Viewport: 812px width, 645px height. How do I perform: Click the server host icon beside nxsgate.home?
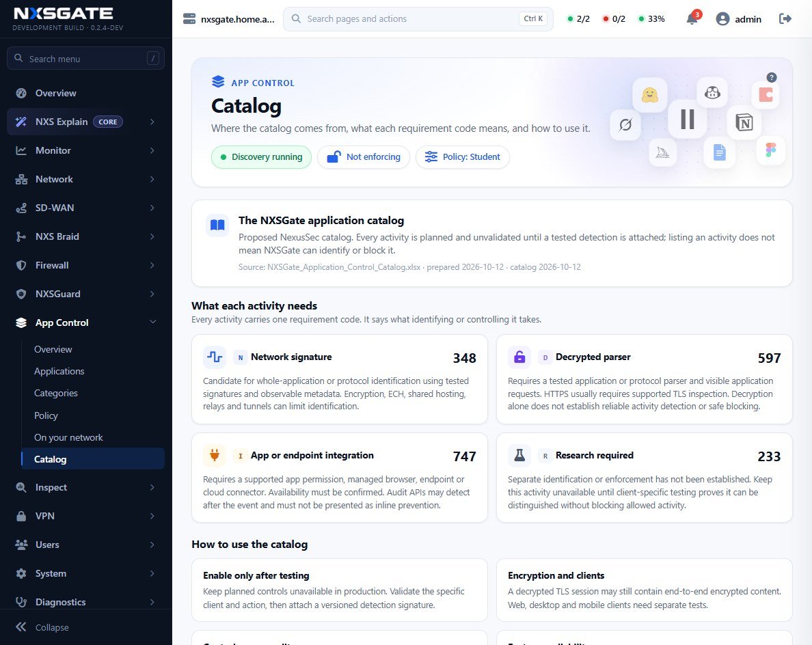pyautogui.click(x=189, y=19)
